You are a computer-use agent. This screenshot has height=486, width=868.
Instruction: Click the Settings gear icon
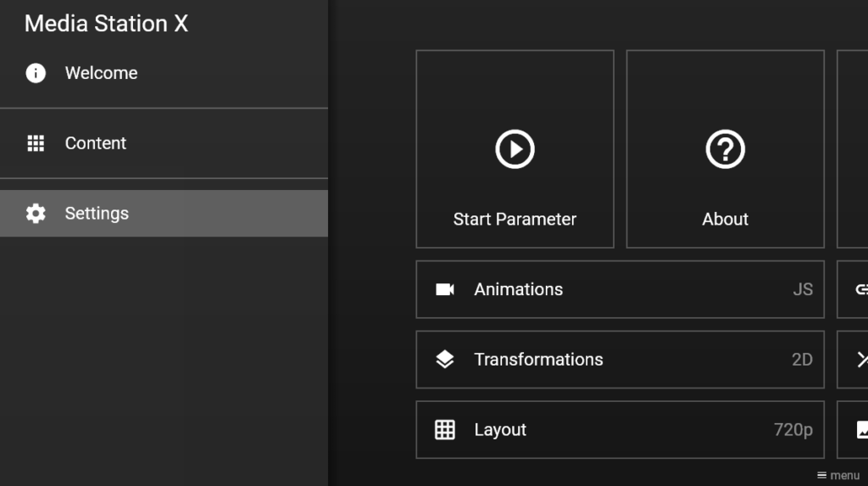[x=36, y=214]
